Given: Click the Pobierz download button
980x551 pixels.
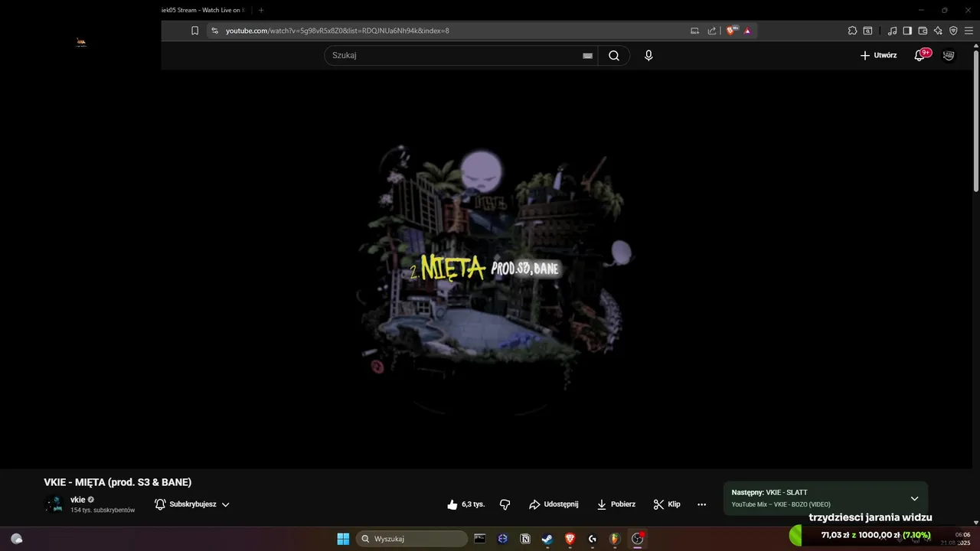Looking at the screenshot, I should pos(616,504).
